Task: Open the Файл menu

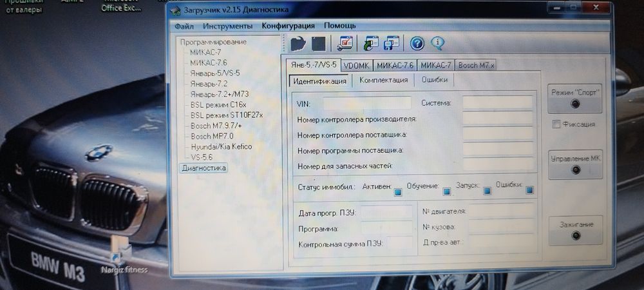Action: tap(184, 26)
